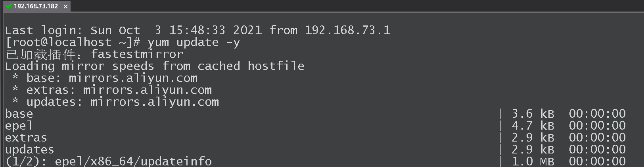Click the 'Loading mirror speeds' output line

point(155,66)
